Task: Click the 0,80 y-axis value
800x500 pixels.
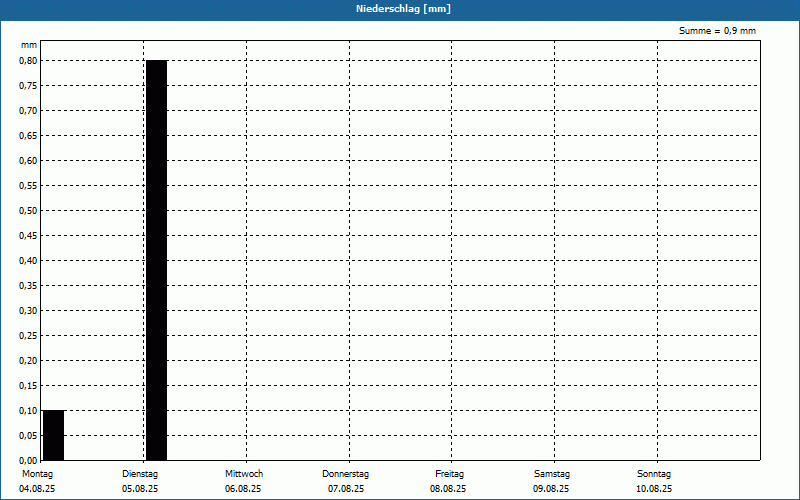Action: (28, 61)
